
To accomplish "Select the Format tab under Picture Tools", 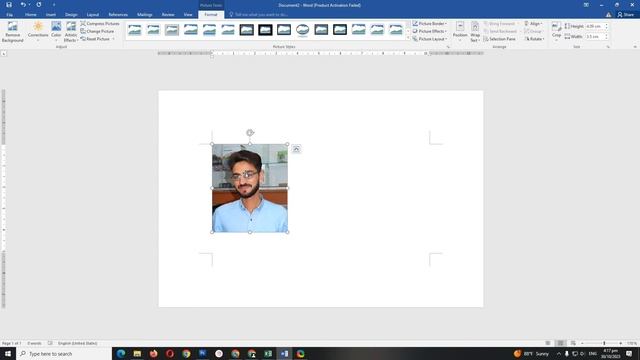I will 211,15.
